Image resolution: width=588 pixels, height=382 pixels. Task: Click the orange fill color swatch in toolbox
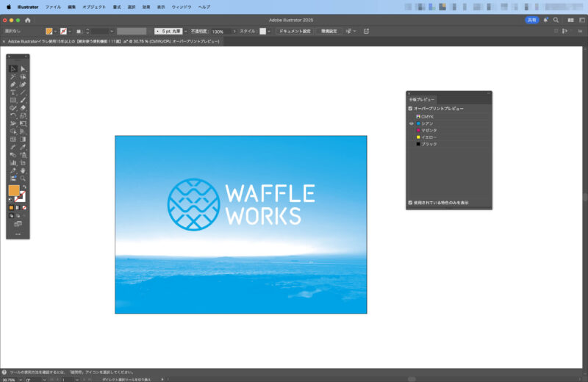coord(14,190)
